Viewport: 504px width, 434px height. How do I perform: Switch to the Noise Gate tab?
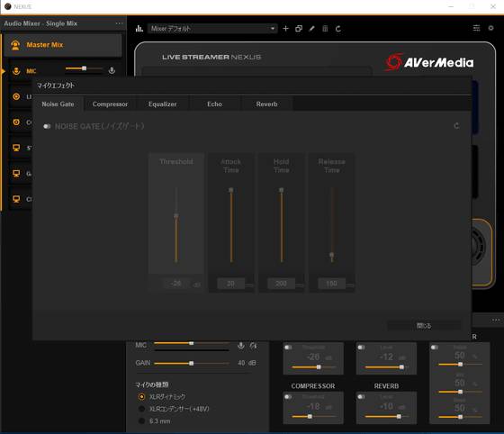tap(58, 104)
